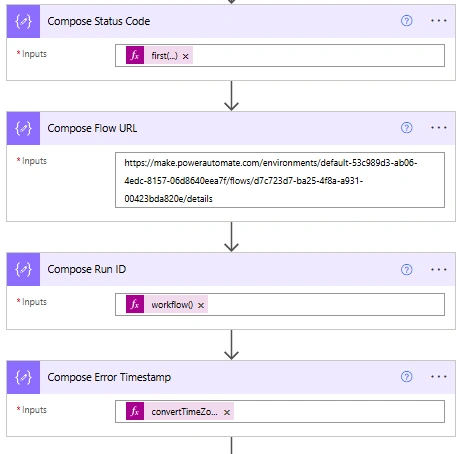The height and width of the screenshot is (454, 465).
Task: Edit the workflow() expression token
Action: [172, 305]
